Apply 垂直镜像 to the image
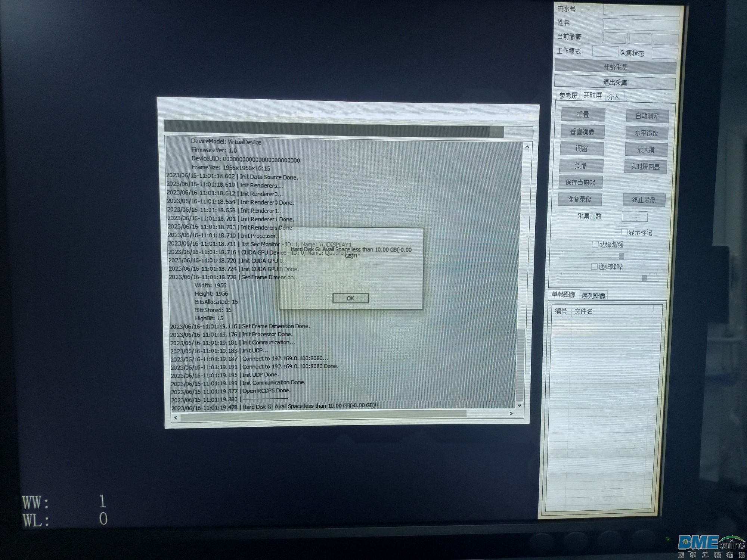Screen dimensions: 747x560 (x=582, y=132)
